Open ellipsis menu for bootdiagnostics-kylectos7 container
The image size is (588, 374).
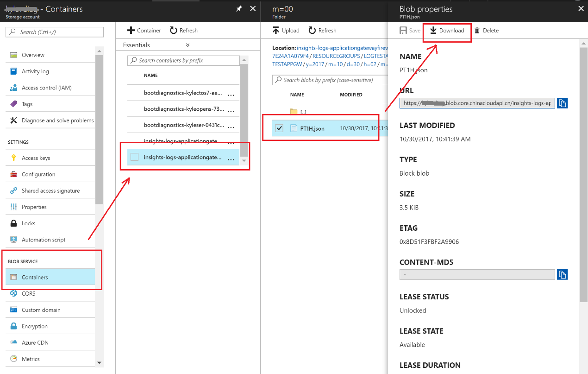coord(231,93)
